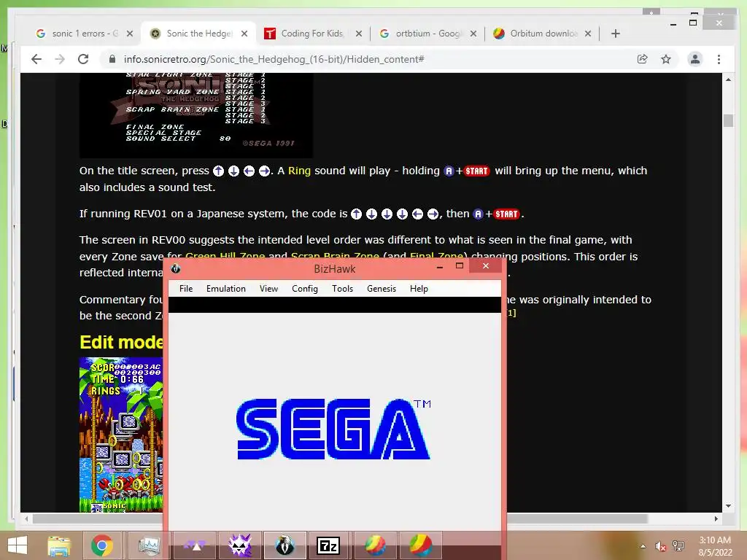Viewport: 747px width, 560px height.
Task: Open the Tools menu in BizHawk
Action: pyautogui.click(x=343, y=289)
